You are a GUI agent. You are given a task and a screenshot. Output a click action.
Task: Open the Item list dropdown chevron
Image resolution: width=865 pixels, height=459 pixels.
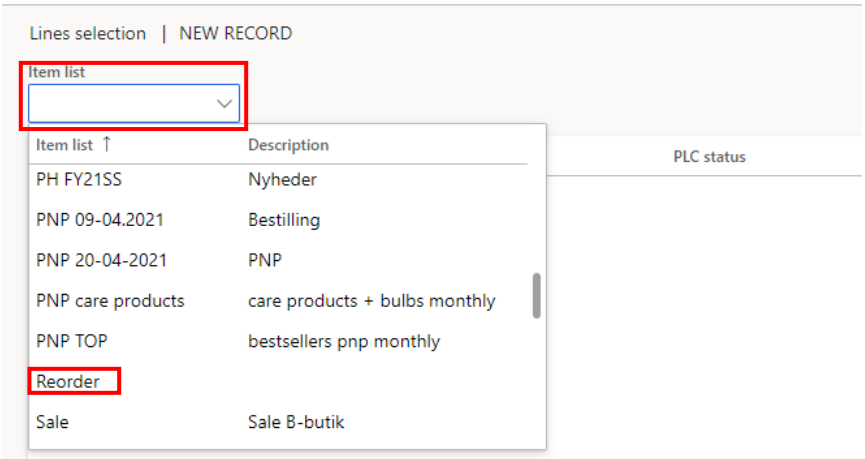[x=224, y=104]
